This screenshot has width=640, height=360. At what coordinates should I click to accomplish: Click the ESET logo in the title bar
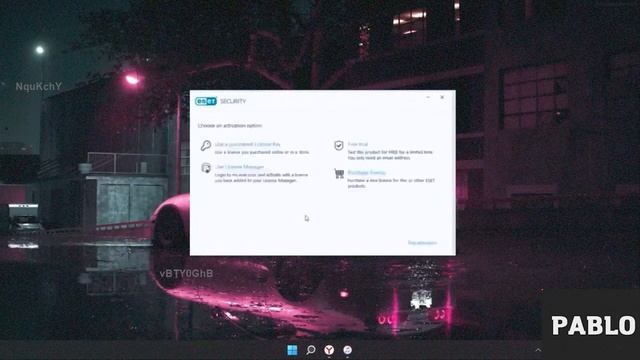206,101
